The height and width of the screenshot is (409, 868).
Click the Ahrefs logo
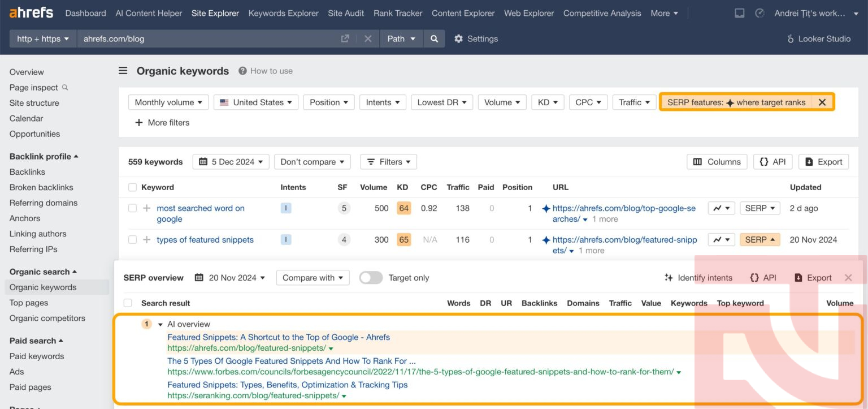pyautogui.click(x=31, y=12)
